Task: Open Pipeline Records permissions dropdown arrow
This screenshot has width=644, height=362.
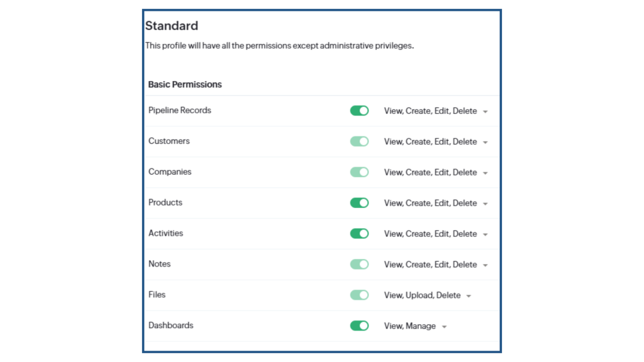Action: pos(486,112)
